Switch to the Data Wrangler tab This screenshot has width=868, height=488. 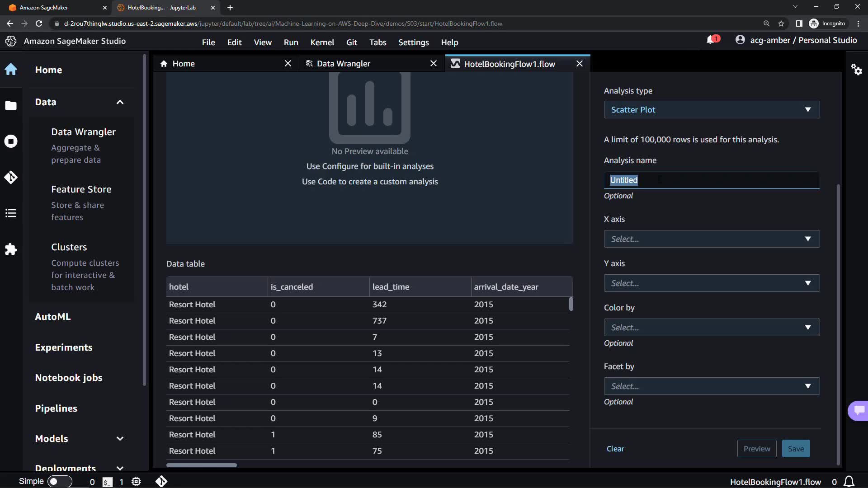(x=344, y=64)
